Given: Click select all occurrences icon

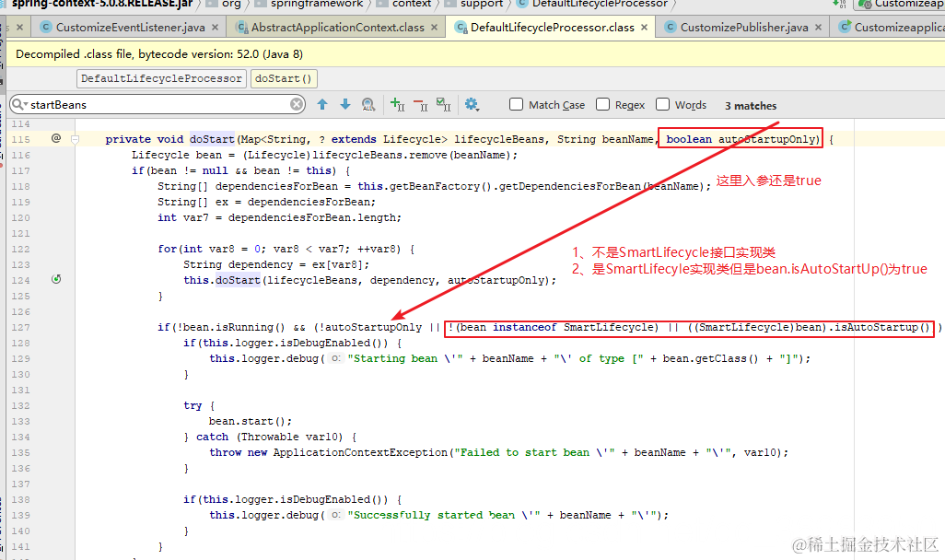Looking at the screenshot, I should (444, 105).
